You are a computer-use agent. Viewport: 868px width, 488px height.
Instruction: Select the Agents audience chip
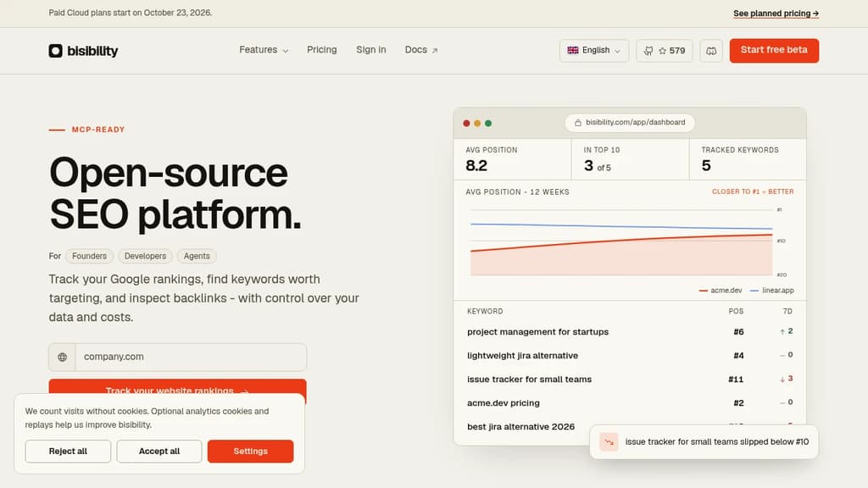tap(197, 256)
